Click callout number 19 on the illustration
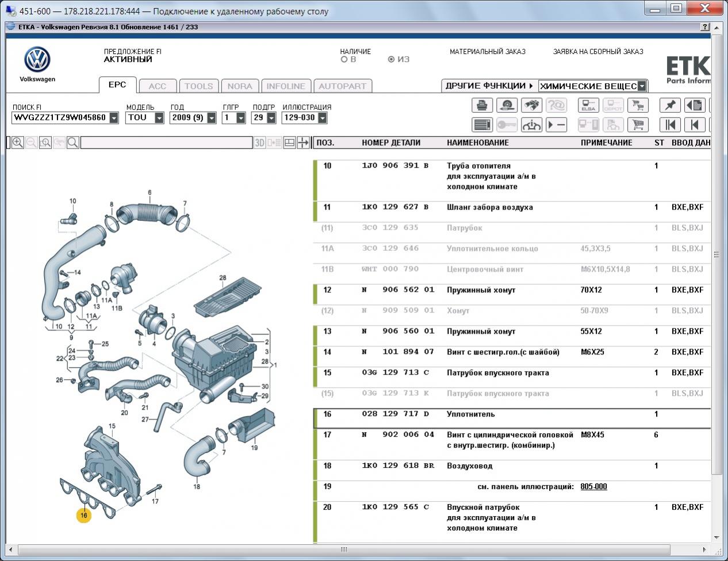The image size is (728, 561). [254, 448]
